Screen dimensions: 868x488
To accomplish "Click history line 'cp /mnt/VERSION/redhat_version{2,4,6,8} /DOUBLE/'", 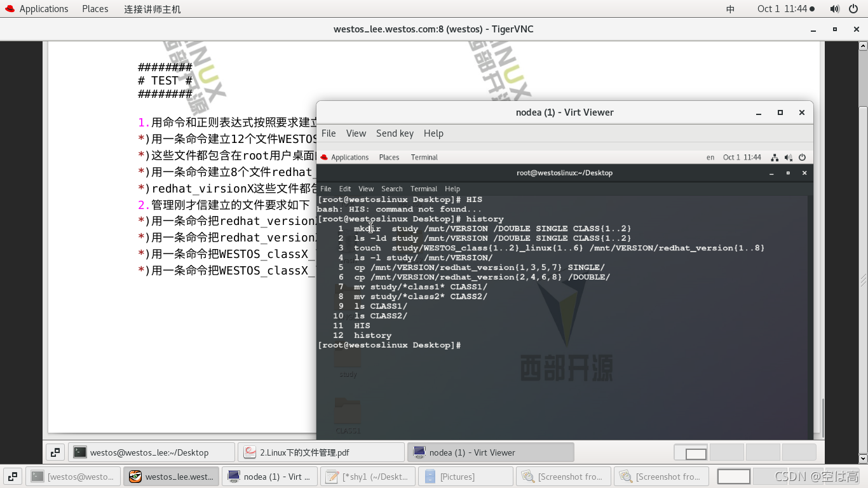I will [x=482, y=277].
